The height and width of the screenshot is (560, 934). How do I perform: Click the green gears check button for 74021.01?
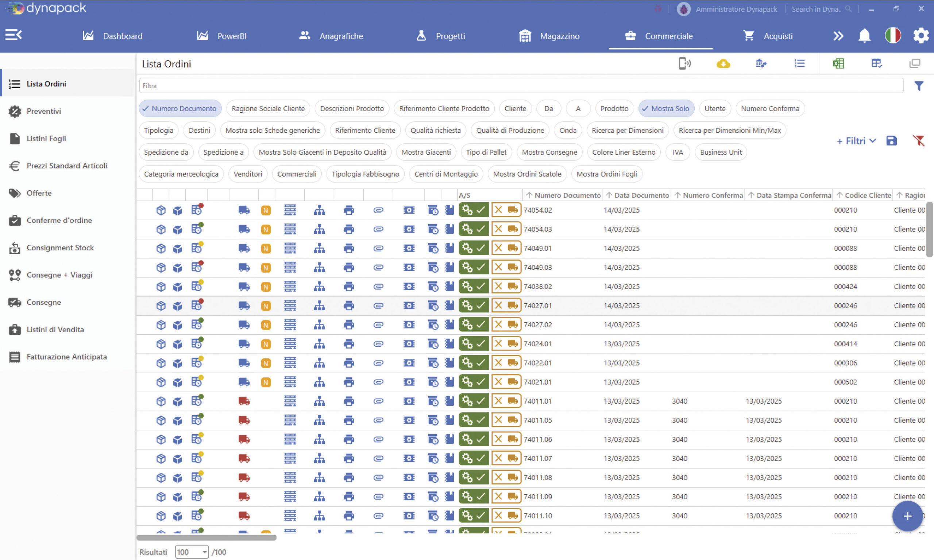point(474,382)
